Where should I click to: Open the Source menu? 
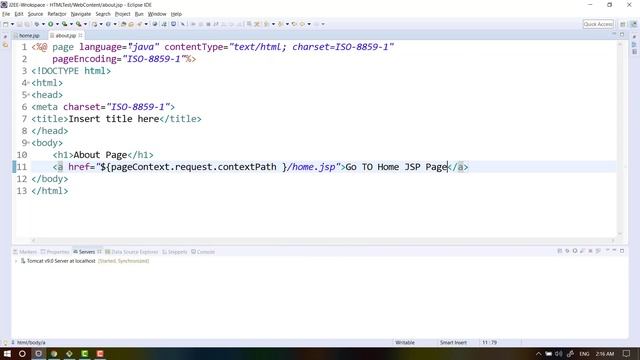coord(35,14)
